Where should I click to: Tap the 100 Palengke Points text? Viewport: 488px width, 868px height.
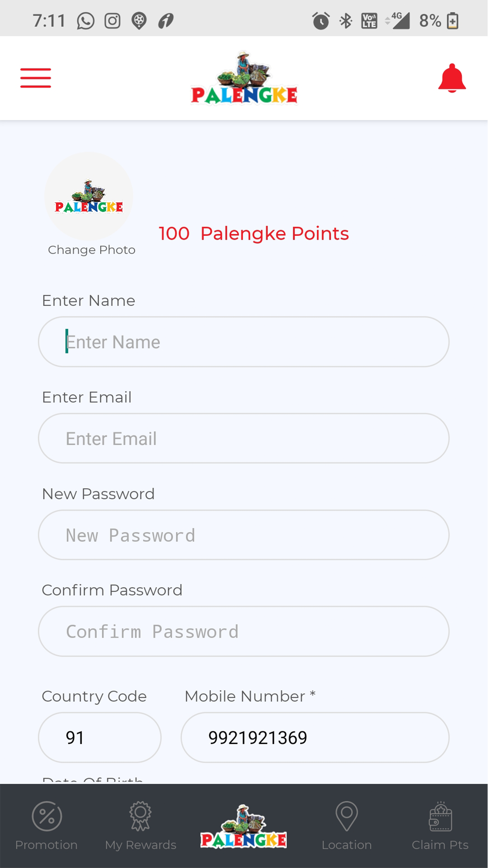click(x=254, y=234)
